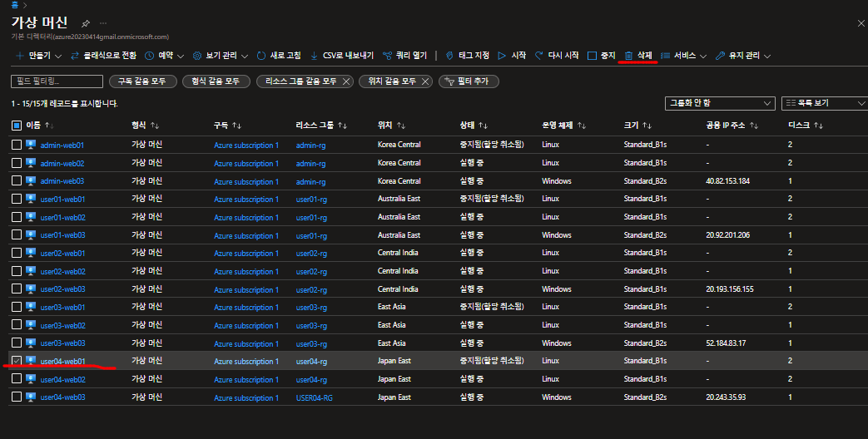Open 쿼리 열기 query button
The image size is (868, 439).
coord(404,55)
